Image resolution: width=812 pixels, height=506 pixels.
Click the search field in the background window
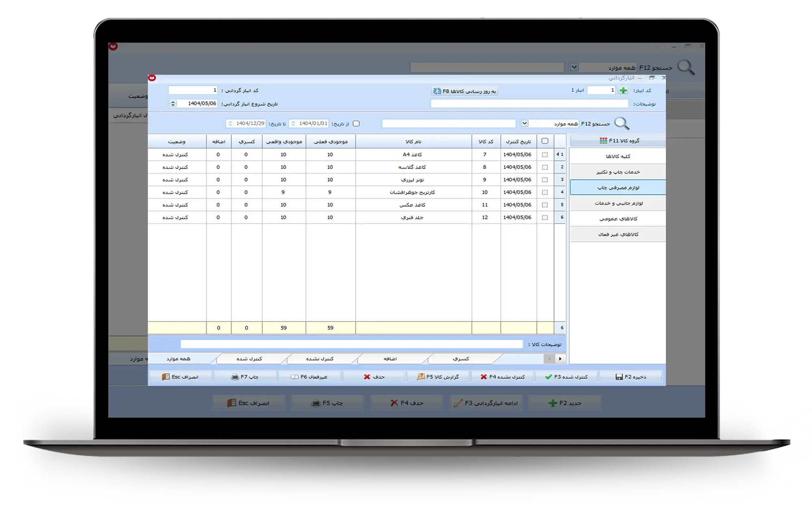point(487,67)
